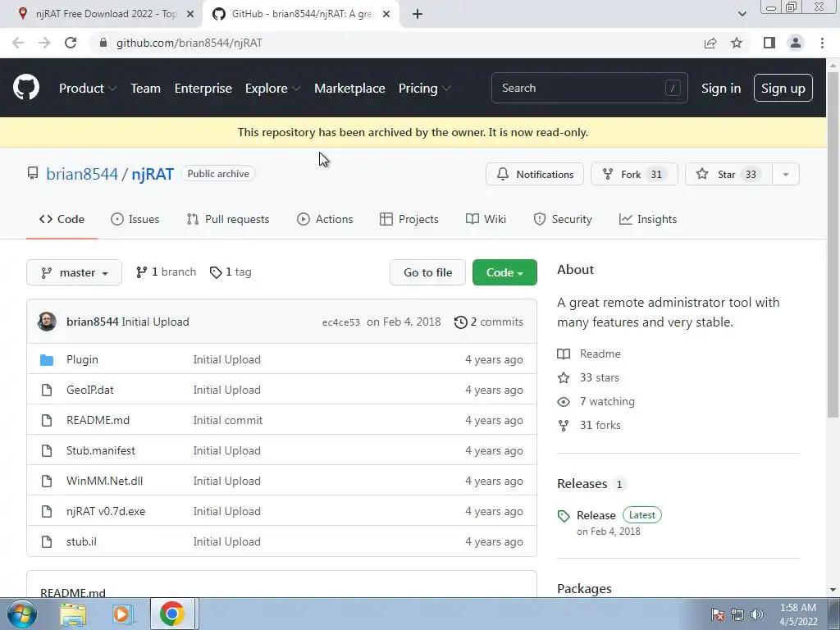
Task: Click the Plugin folder icon
Action: click(x=47, y=359)
